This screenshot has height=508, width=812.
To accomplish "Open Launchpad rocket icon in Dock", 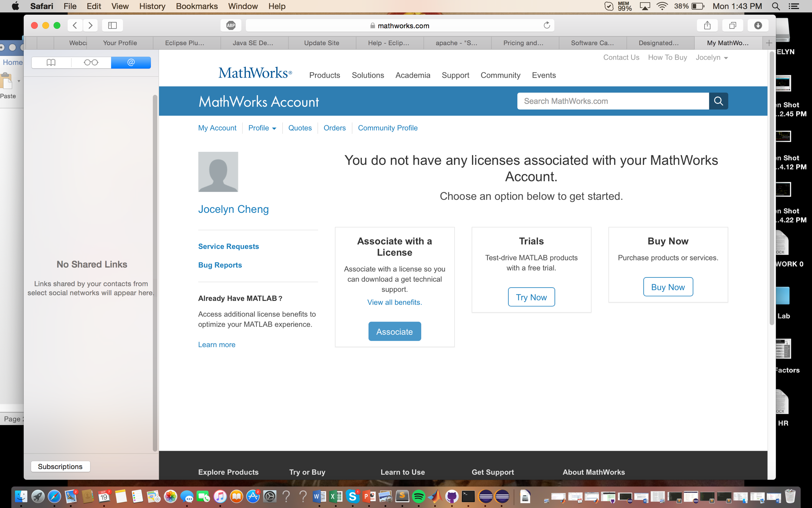I will tap(37, 496).
